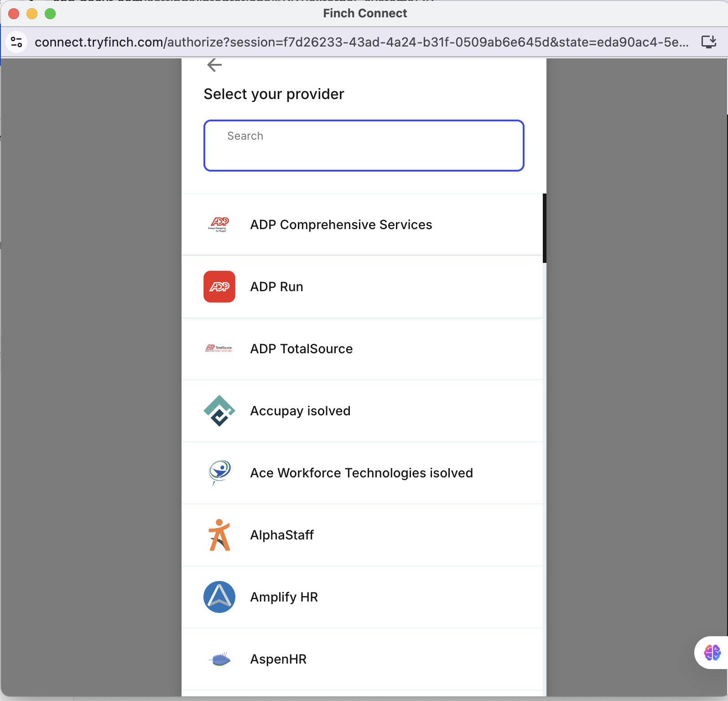Screen dimensions: 728x701
Task: Choose ADP Run from the list
Action: tap(276, 287)
